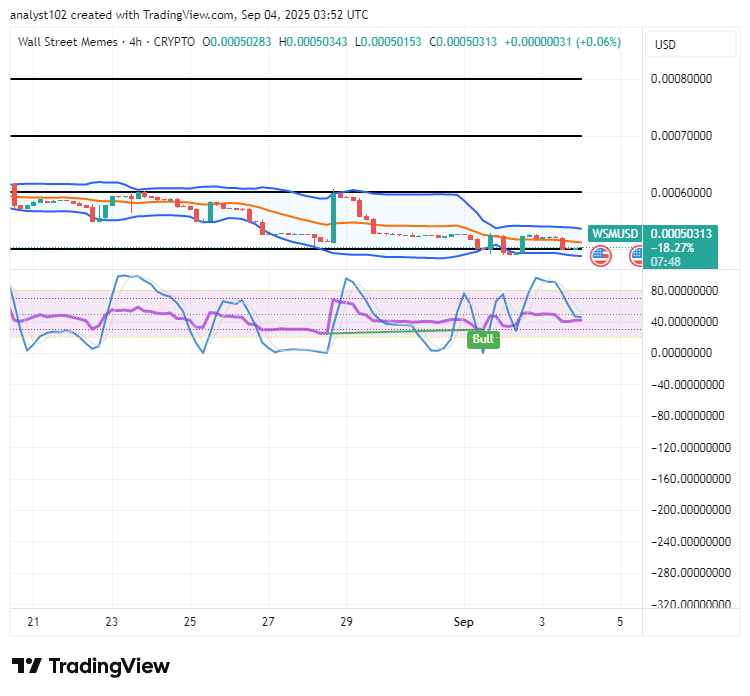
Task: Click the 80.00000000 indicator axis label
Action: [x=684, y=290]
